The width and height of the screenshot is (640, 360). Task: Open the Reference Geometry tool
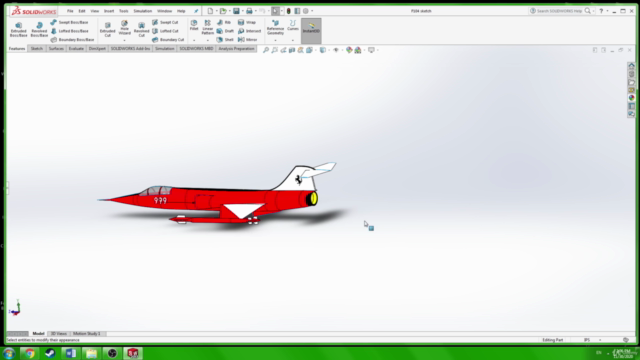tap(276, 28)
